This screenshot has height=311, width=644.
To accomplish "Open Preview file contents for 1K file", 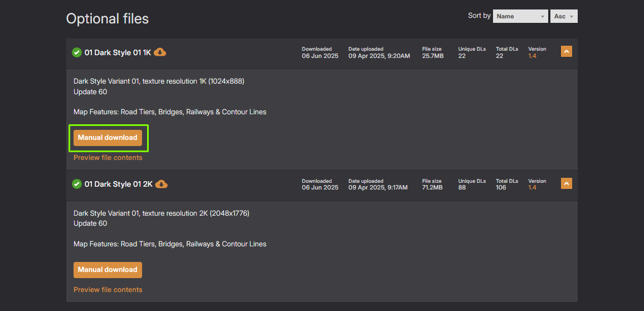I will point(108,158).
